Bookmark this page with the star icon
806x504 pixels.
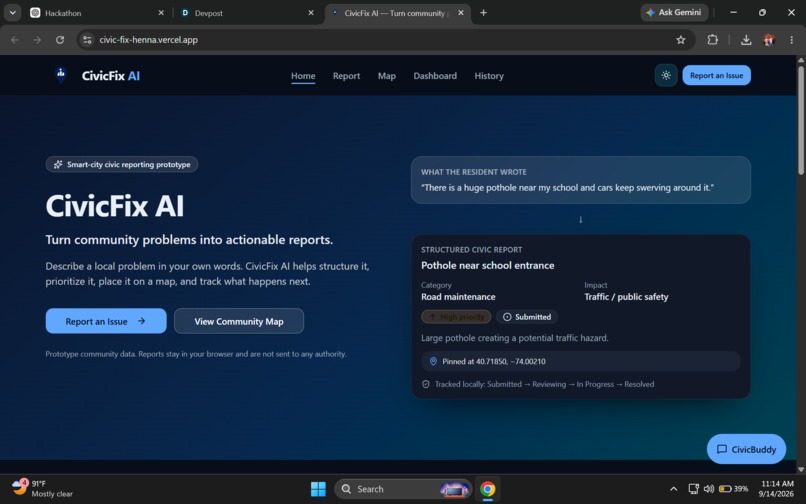681,40
